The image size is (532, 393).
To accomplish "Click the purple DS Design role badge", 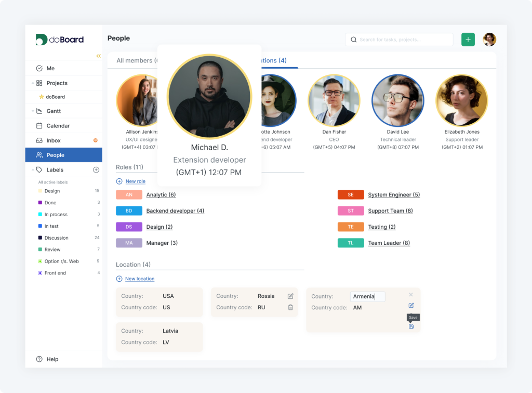I will click(129, 227).
